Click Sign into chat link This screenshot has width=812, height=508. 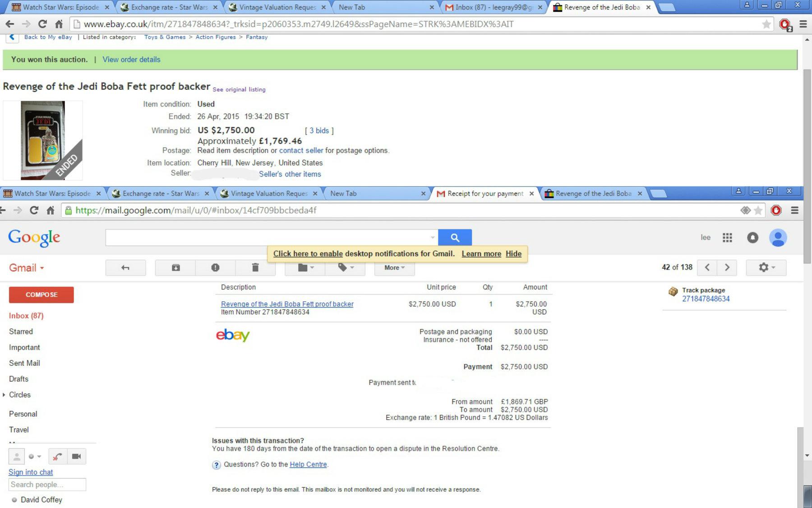click(x=31, y=472)
